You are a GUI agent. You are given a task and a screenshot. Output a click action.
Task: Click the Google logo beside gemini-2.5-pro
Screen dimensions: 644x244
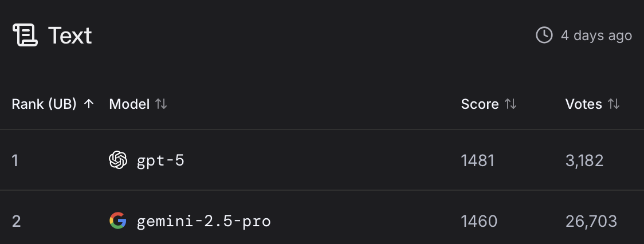[118, 221]
